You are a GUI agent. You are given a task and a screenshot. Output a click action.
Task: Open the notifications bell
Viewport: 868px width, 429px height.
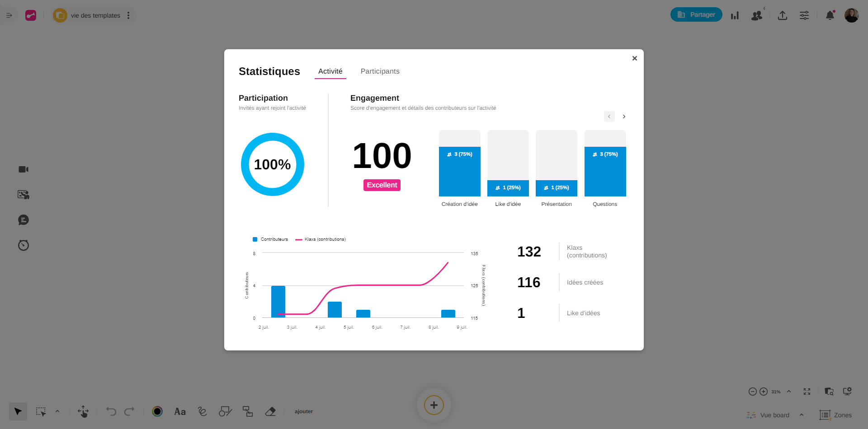point(830,15)
